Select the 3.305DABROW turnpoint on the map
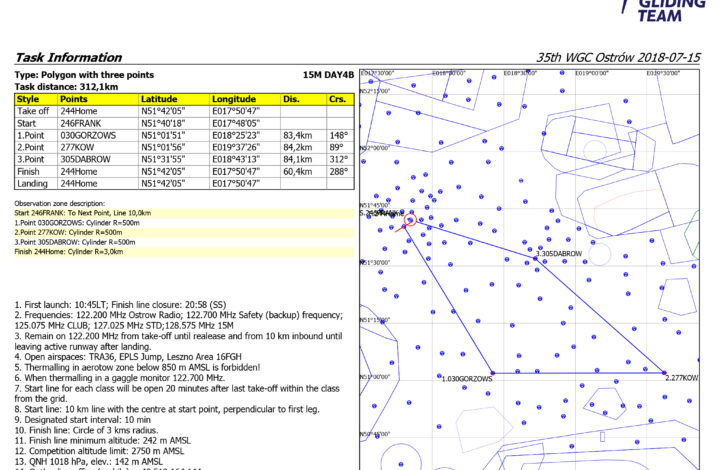 click(x=557, y=254)
